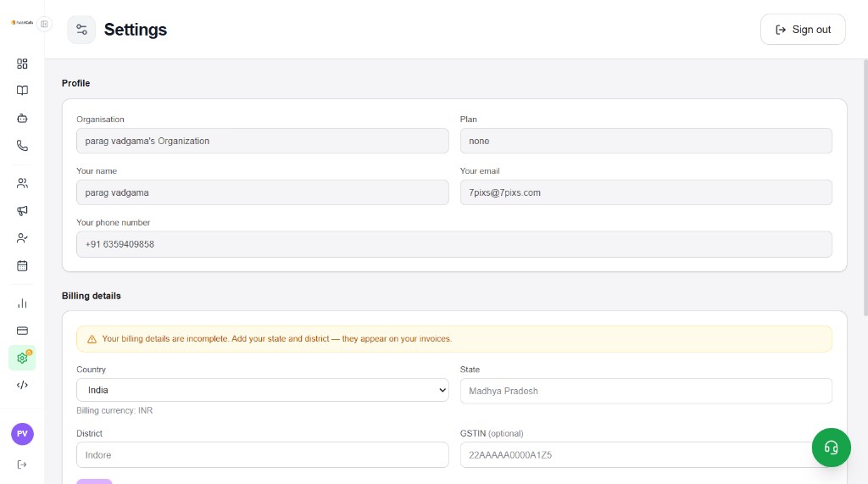Select the settings gear icon in sidebar
The height and width of the screenshot is (484, 868).
click(x=22, y=358)
